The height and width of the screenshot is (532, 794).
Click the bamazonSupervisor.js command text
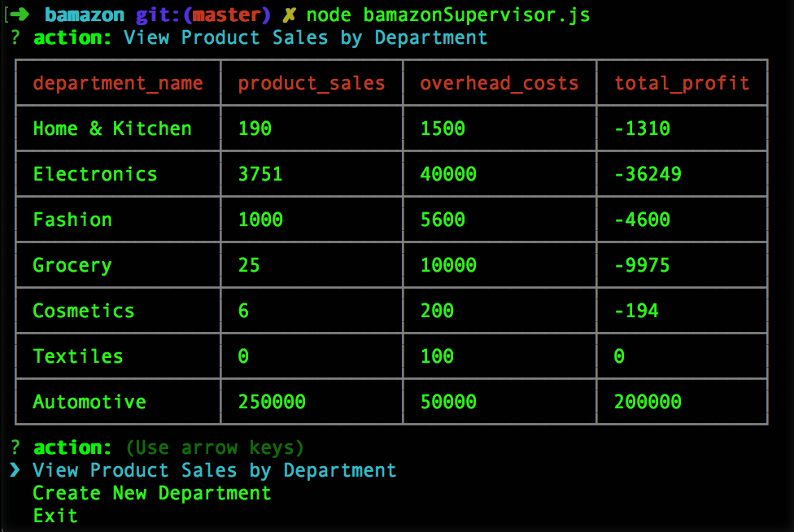[477, 15]
